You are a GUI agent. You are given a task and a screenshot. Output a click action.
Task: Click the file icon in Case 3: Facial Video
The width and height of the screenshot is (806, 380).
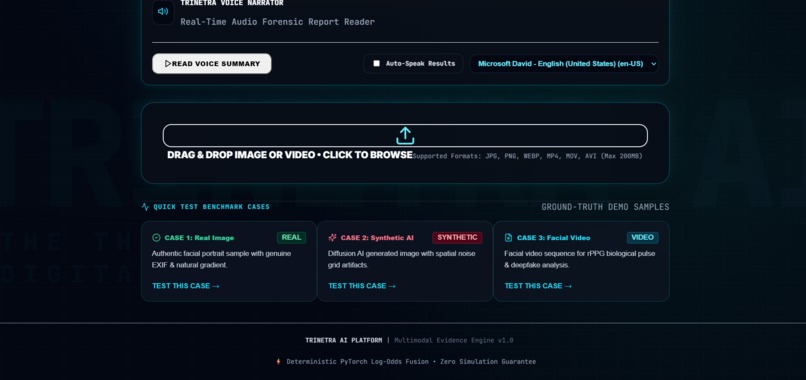tap(508, 238)
